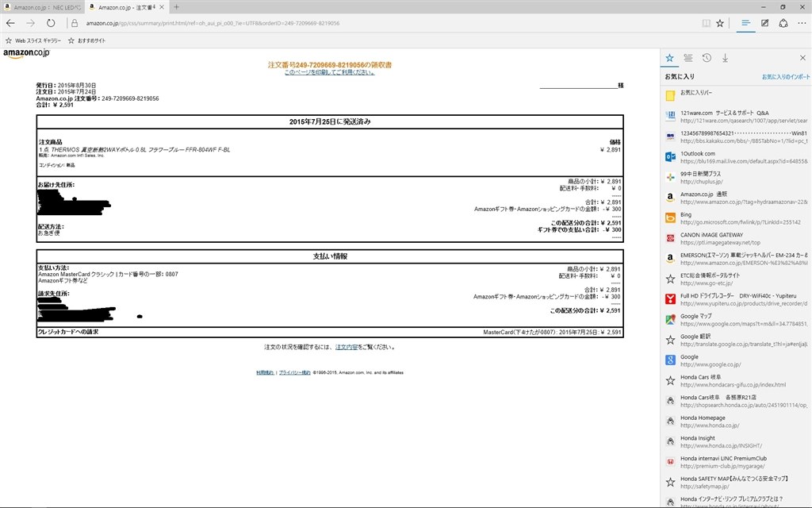Click the amazon.co.jp logo

tap(26, 53)
